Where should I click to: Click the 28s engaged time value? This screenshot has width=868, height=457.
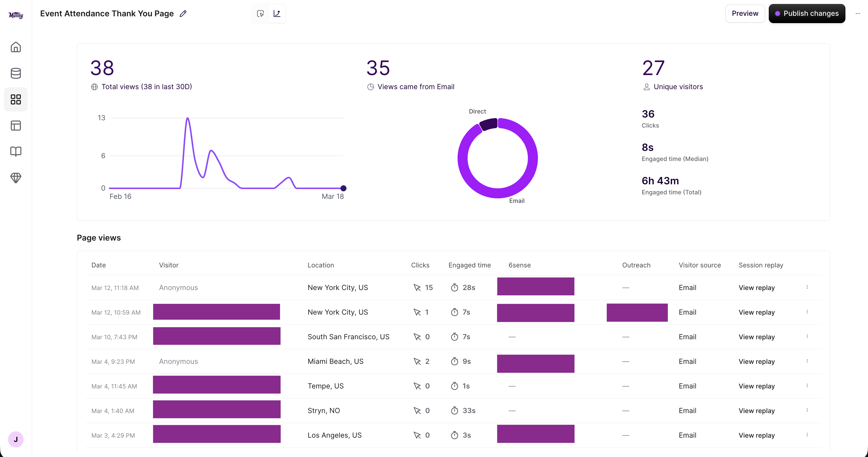click(469, 288)
